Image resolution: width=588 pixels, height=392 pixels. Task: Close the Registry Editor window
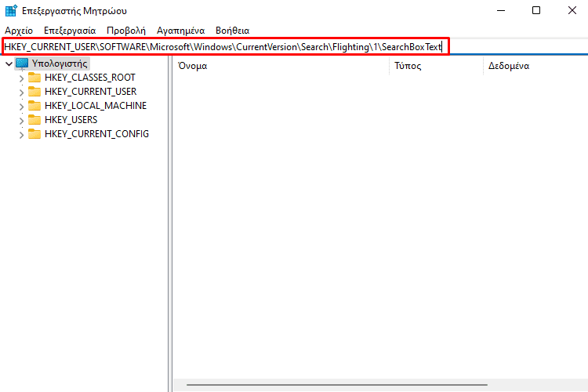[572, 10]
